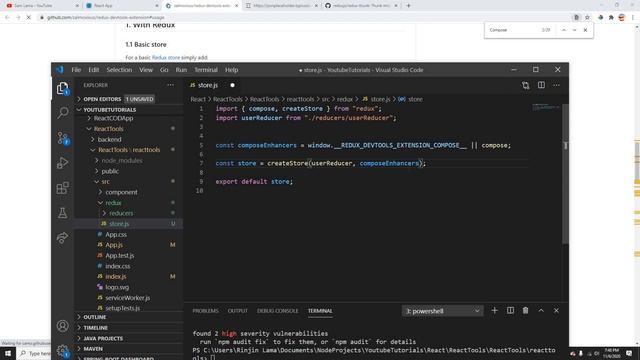Open editor More Actions ellipsis

coord(556,85)
